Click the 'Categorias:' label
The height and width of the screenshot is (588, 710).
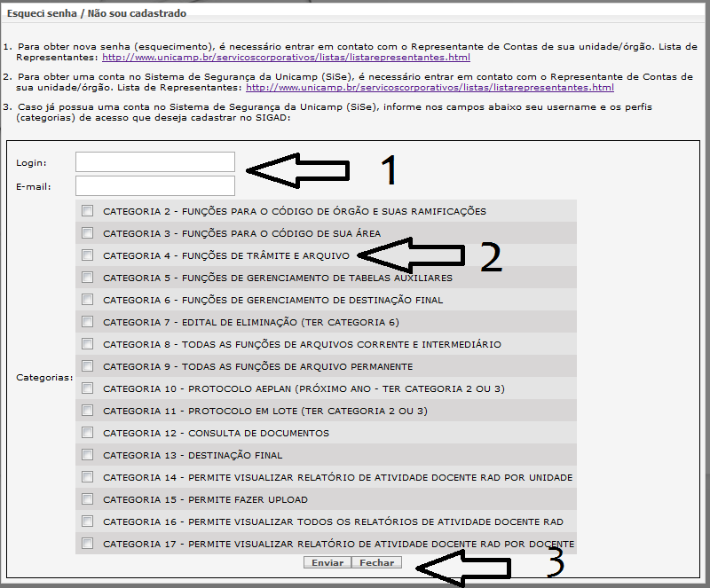[44, 378]
